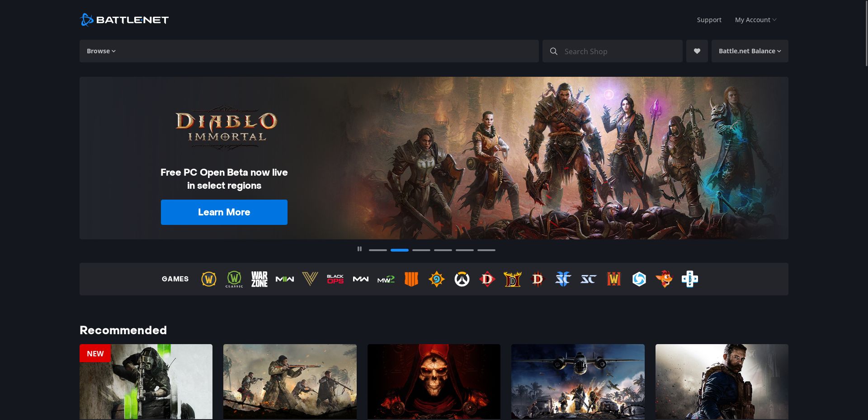Viewport: 868px width, 420px height.
Task: Open the wishlist heart icon
Action: [697, 51]
